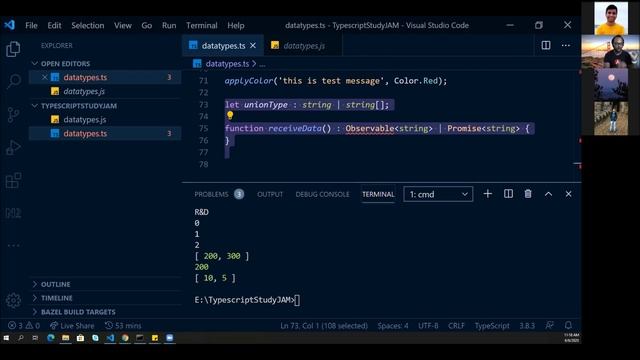The image size is (640, 360).
Task: Open the Terminal menu
Action: (x=202, y=25)
